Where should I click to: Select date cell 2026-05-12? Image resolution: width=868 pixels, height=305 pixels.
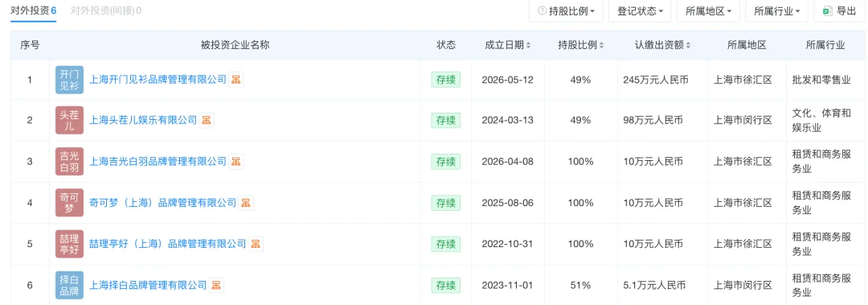pos(508,80)
